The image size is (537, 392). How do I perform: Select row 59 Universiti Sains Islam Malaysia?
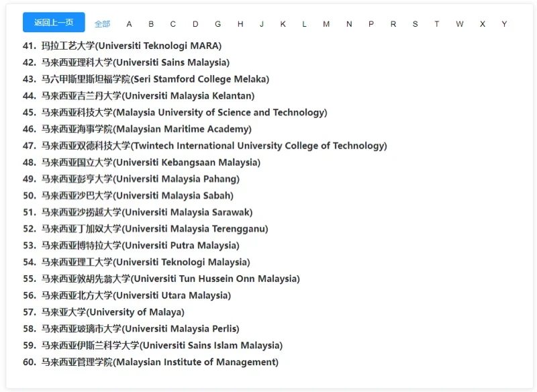[153, 345]
